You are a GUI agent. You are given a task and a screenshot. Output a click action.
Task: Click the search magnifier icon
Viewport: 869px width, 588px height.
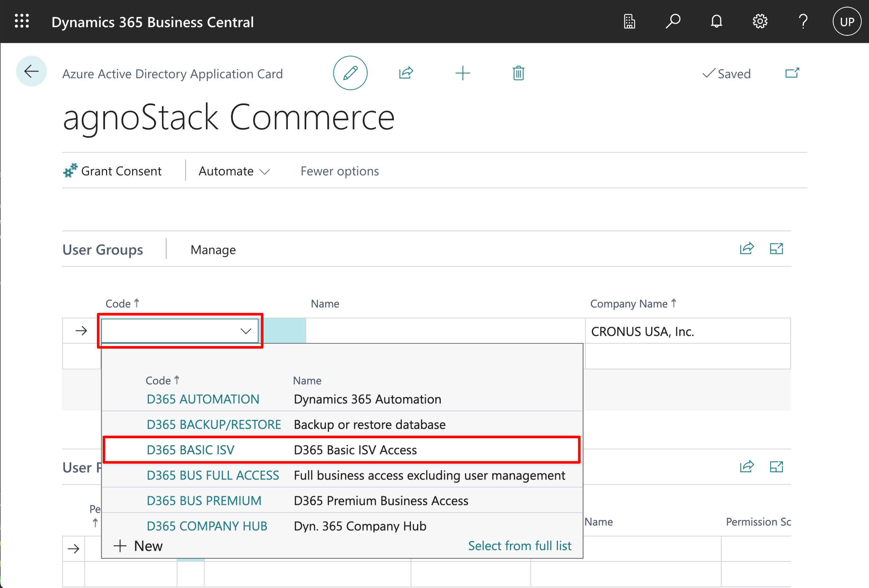point(673,21)
